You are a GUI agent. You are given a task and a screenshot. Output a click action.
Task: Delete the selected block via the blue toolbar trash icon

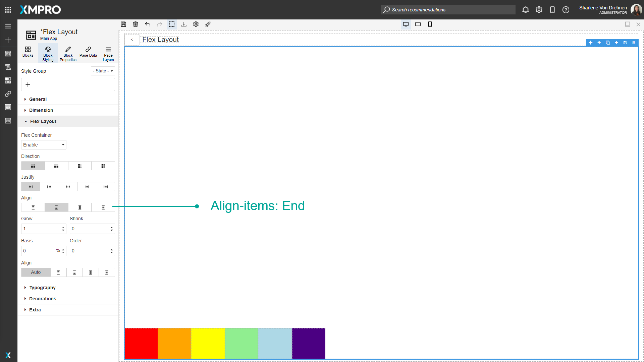click(634, 43)
